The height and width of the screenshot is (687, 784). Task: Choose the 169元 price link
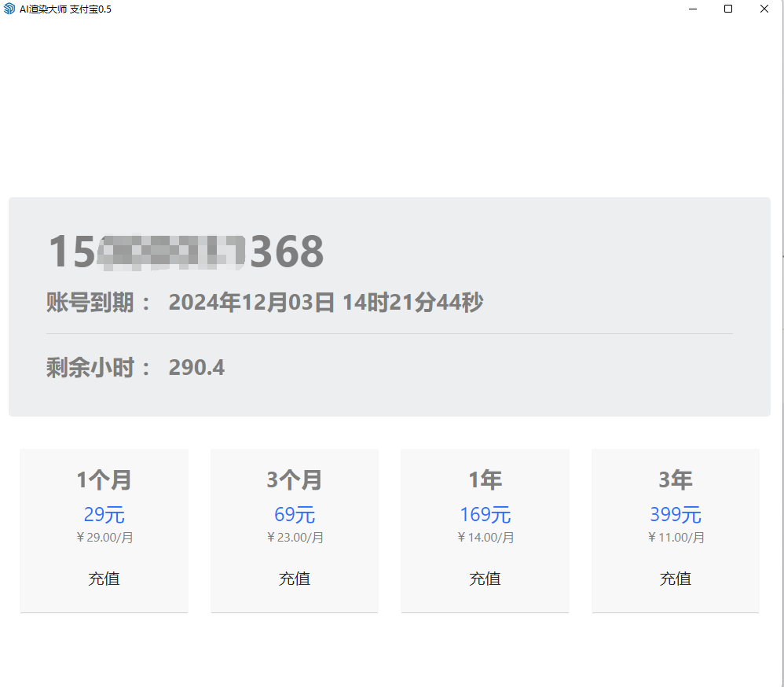485,515
